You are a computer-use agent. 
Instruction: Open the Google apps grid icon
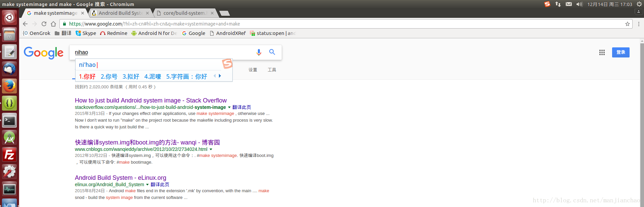click(602, 52)
